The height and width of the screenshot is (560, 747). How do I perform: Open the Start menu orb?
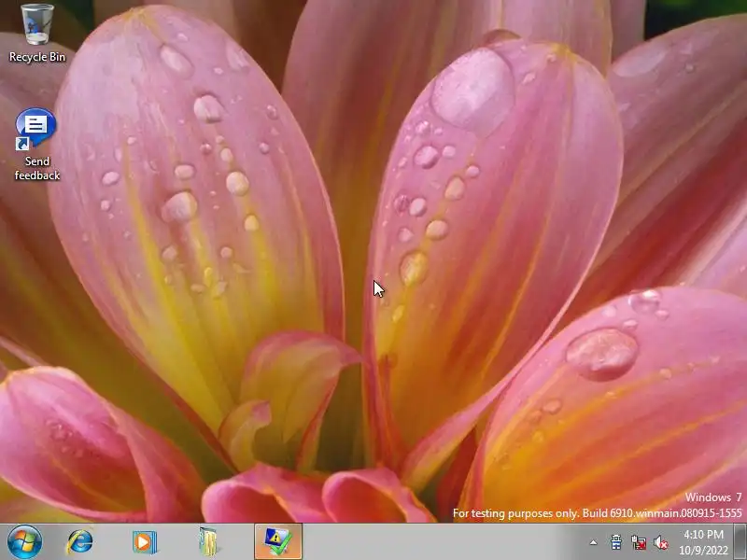click(x=24, y=541)
